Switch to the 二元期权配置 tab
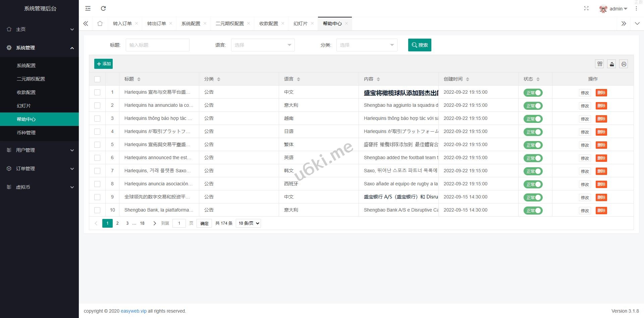Viewport: 644px width, 318px height. tap(229, 24)
